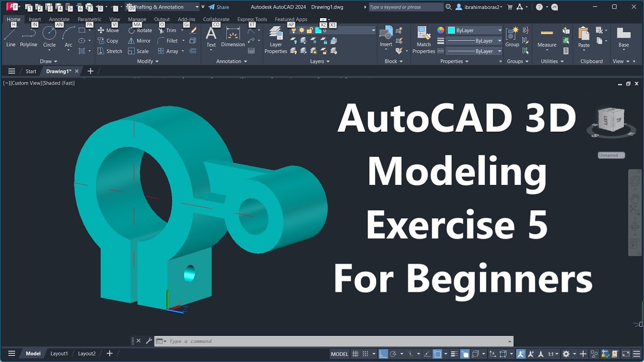Viewport: 644px width, 362px height.
Task: Expand the Block panel
Action: click(x=393, y=61)
